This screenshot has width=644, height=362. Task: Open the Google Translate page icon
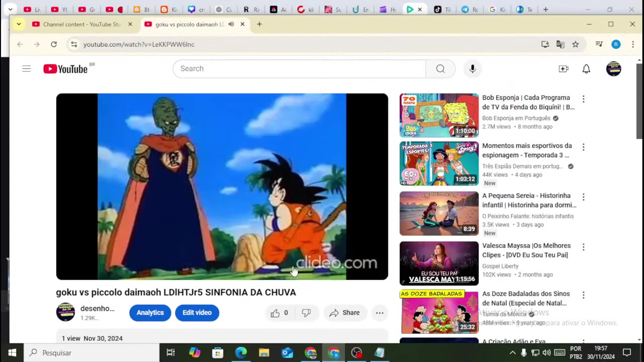pyautogui.click(x=560, y=44)
